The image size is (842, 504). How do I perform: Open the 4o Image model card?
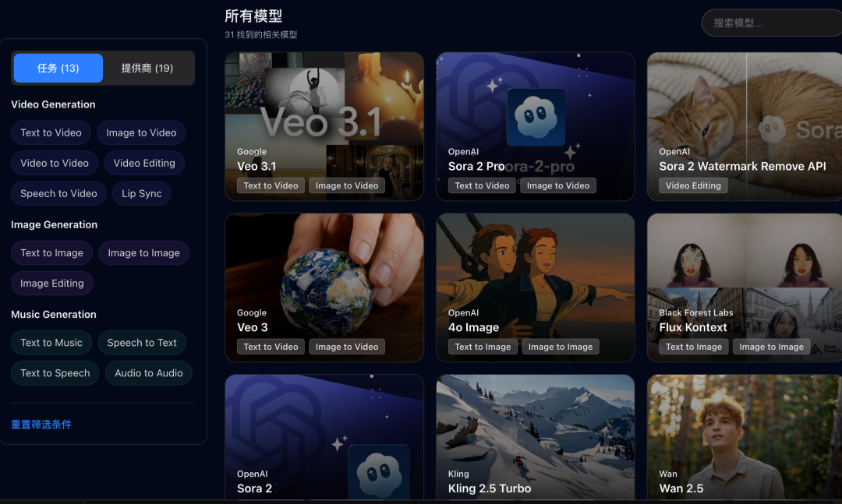pyautogui.click(x=536, y=287)
